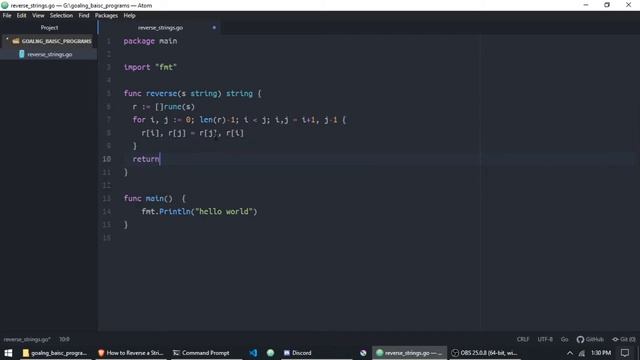Select the reverse_strings.go editor tab
Image resolution: width=640 pixels, height=360 pixels.
160,28
